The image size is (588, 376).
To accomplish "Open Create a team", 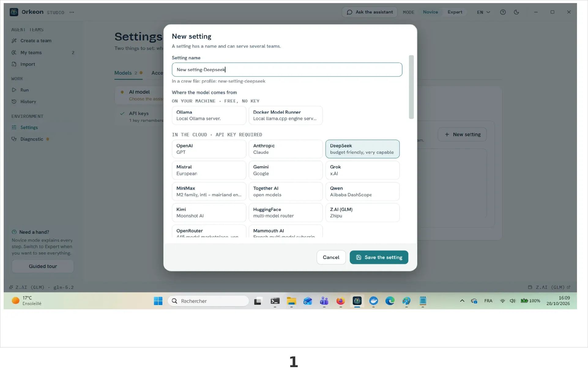I will point(43,41).
